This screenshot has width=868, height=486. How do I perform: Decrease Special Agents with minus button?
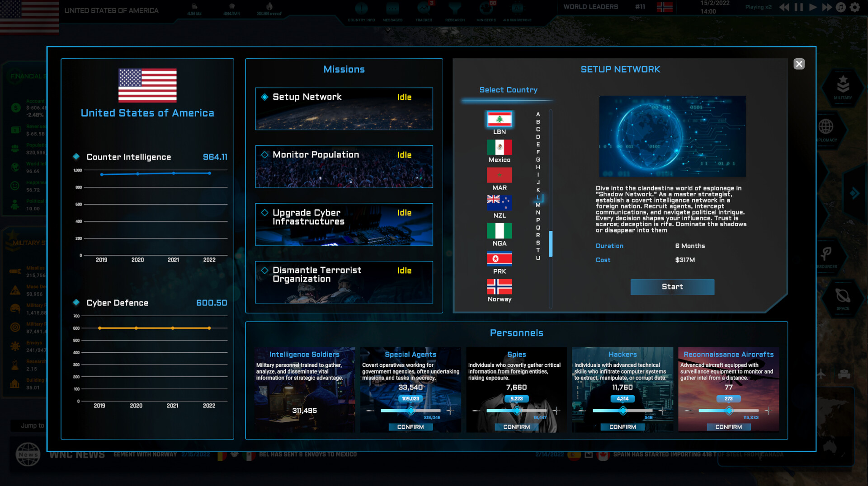tap(370, 411)
